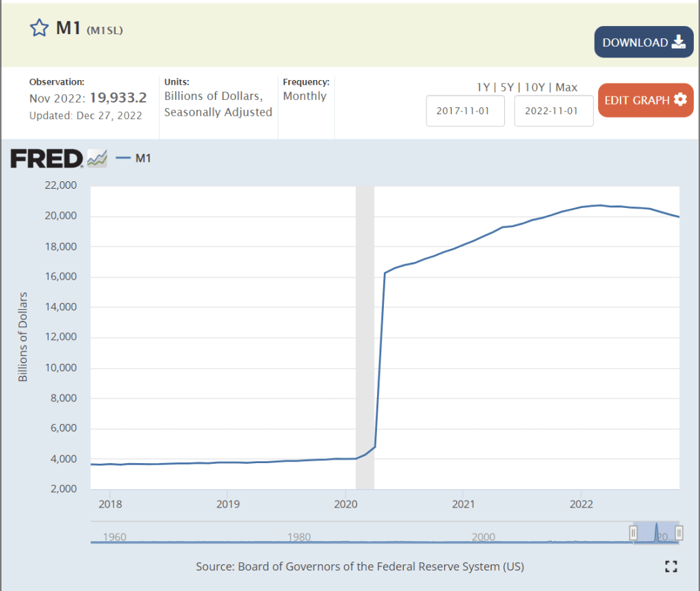
Task: Click 1960 on the navigator timeline
Action: tap(114, 537)
